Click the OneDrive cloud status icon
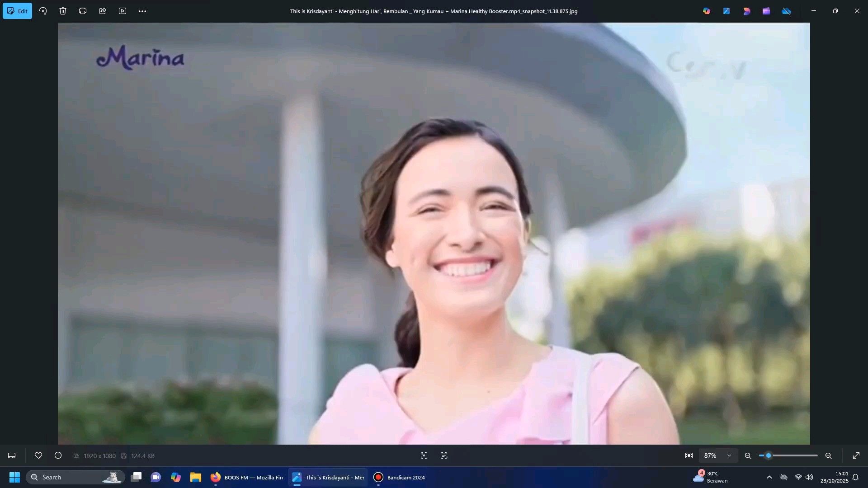This screenshot has height=488, width=868. tap(787, 11)
